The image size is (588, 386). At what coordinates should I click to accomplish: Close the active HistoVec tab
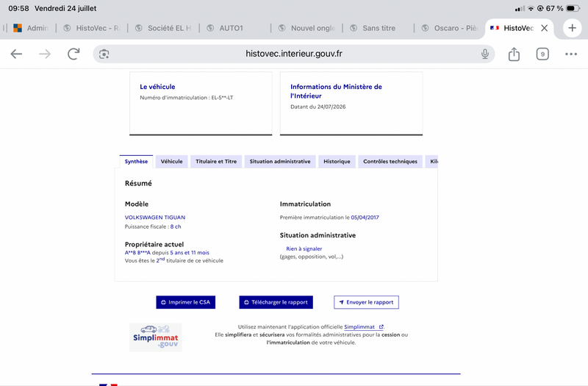point(545,28)
